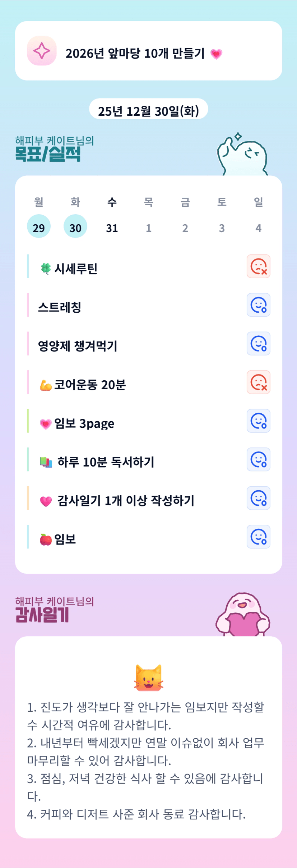Image resolution: width=297 pixels, height=868 pixels.
Task: Select Sunday the 4th in the week row
Action: pos(258,227)
